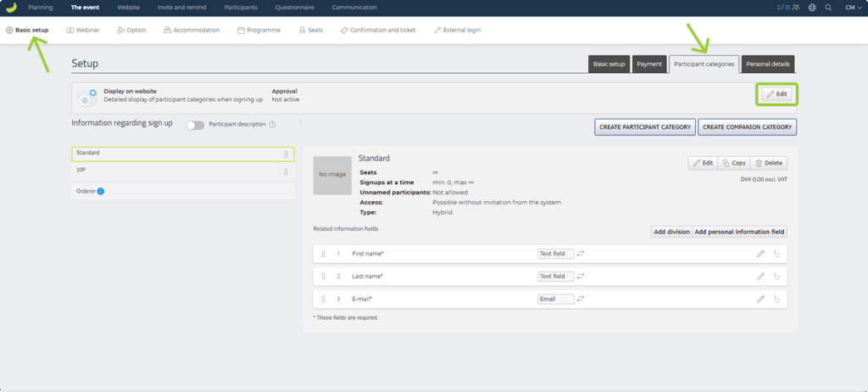This screenshot has width=868, height=392.
Task: Select the Standard category in list
Action: pos(183,154)
